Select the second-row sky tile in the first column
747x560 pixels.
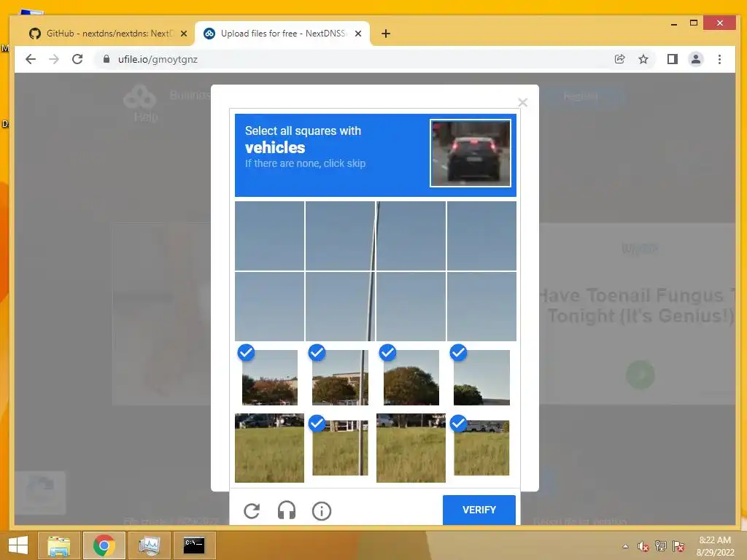coord(270,307)
